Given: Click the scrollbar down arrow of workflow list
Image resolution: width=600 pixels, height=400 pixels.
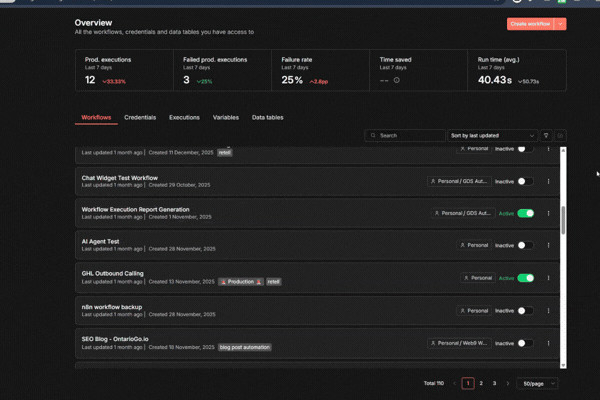Looking at the screenshot, I should [563, 366].
